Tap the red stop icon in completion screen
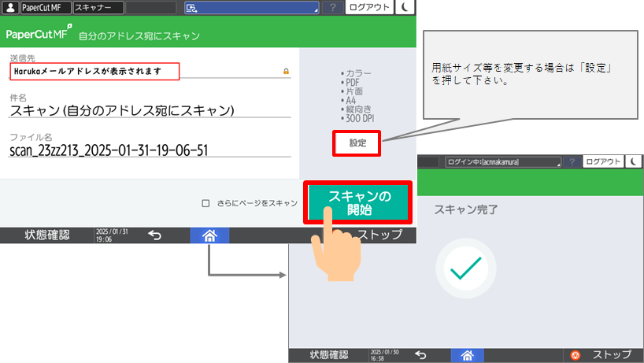This screenshot has height=363, width=644. click(576, 355)
